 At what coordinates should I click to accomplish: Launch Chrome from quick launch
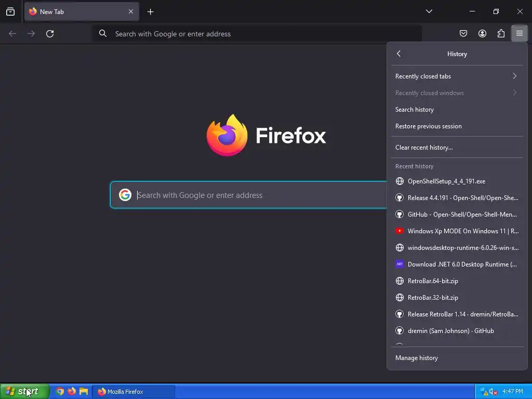click(x=60, y=392)
